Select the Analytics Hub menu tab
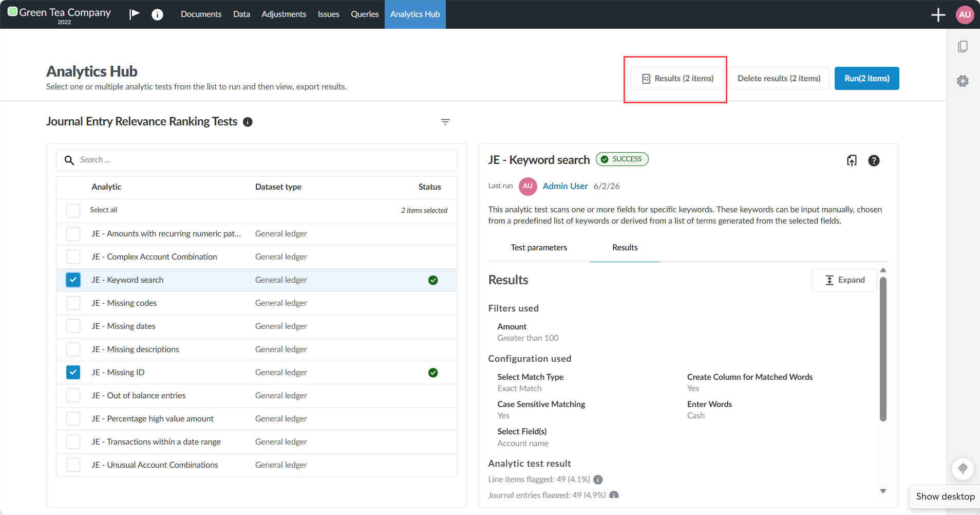The width and height of the screenshot is (980, 515). 415,14
